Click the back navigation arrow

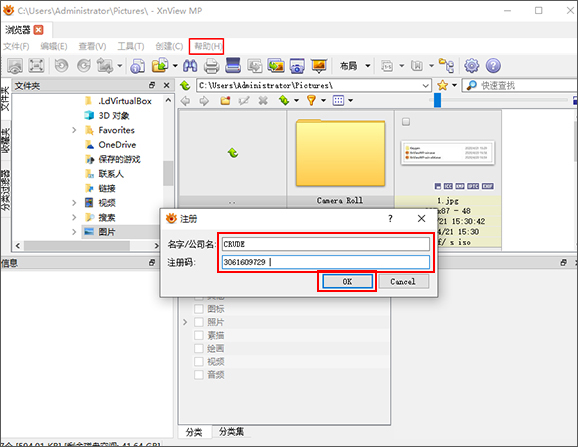coord(185,101)
